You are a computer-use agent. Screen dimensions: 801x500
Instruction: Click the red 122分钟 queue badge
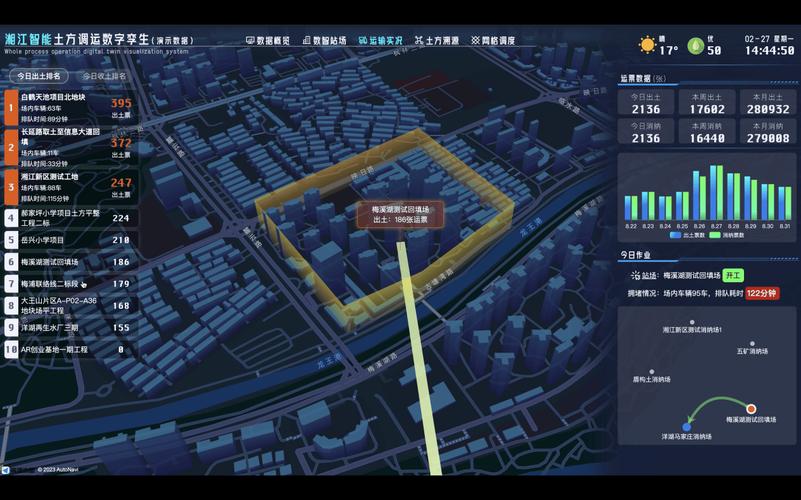tap(762, 293)
